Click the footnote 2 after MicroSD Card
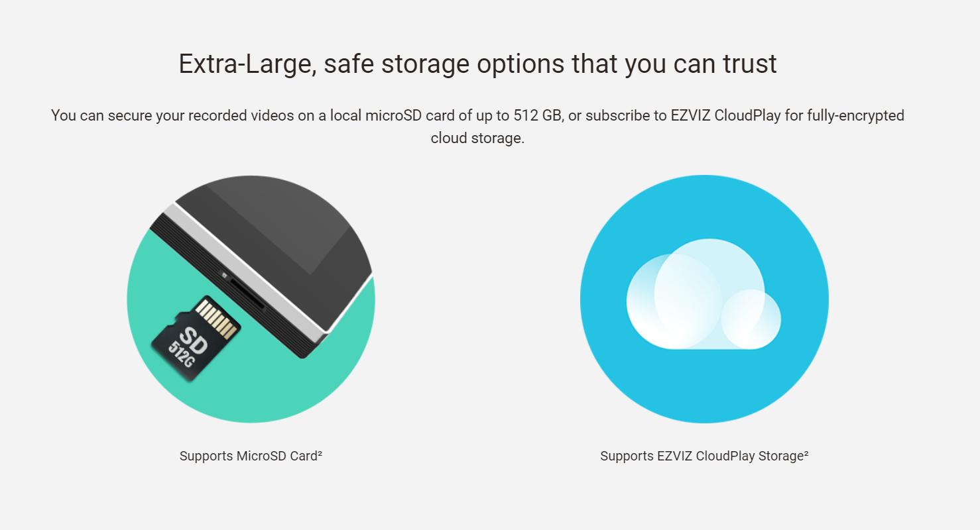The image size is (980, 530). [320, 453]
